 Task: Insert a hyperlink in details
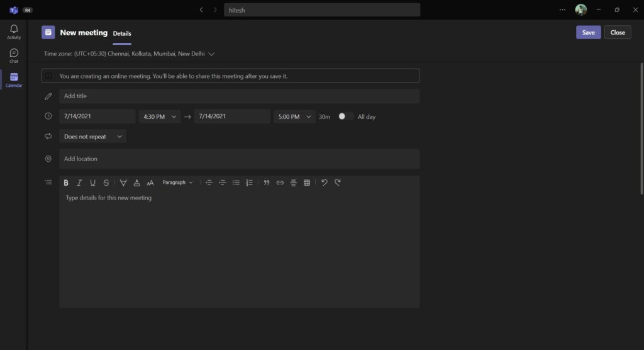[x=280, y=183]
